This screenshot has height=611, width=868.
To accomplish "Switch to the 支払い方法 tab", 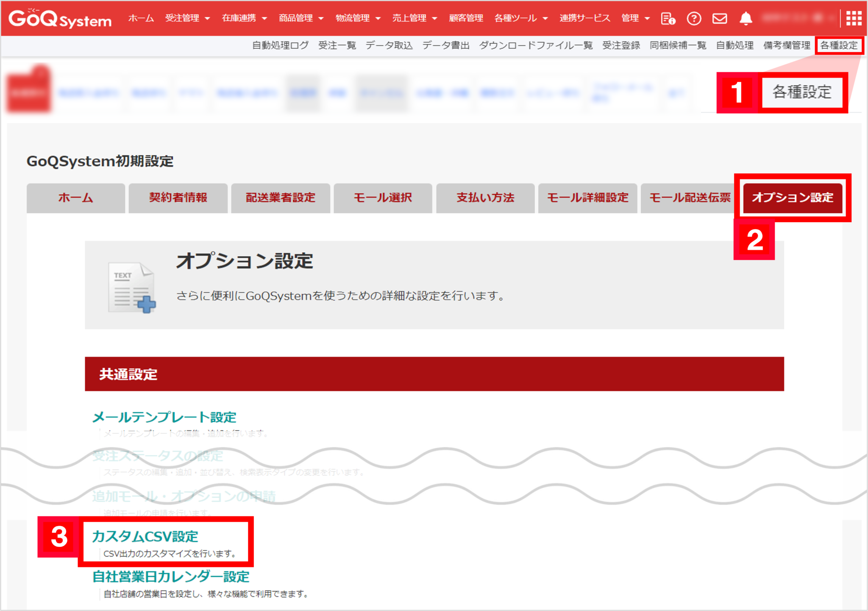I will [485, 198].
